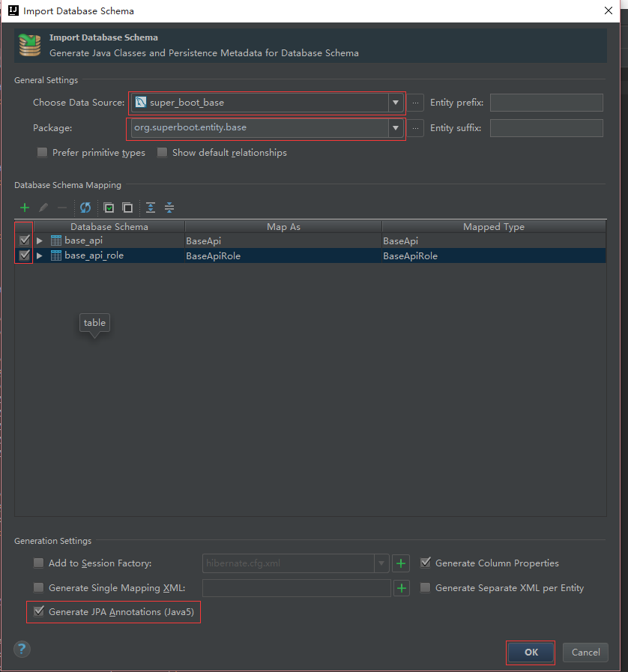Viewport: 628px width, 672px height.
Task: Click the Edit pencil icon in mapping toolbar
Action: pos(43,208)
